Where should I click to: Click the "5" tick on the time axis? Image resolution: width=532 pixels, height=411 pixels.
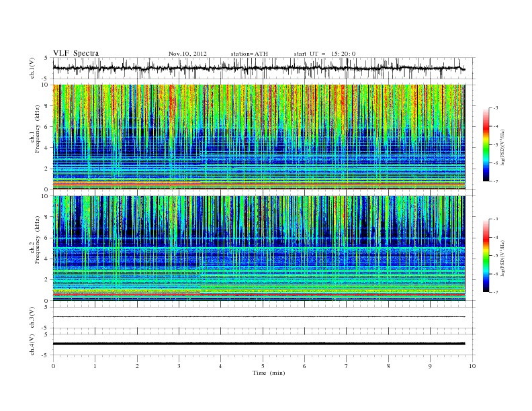point(263,366)
